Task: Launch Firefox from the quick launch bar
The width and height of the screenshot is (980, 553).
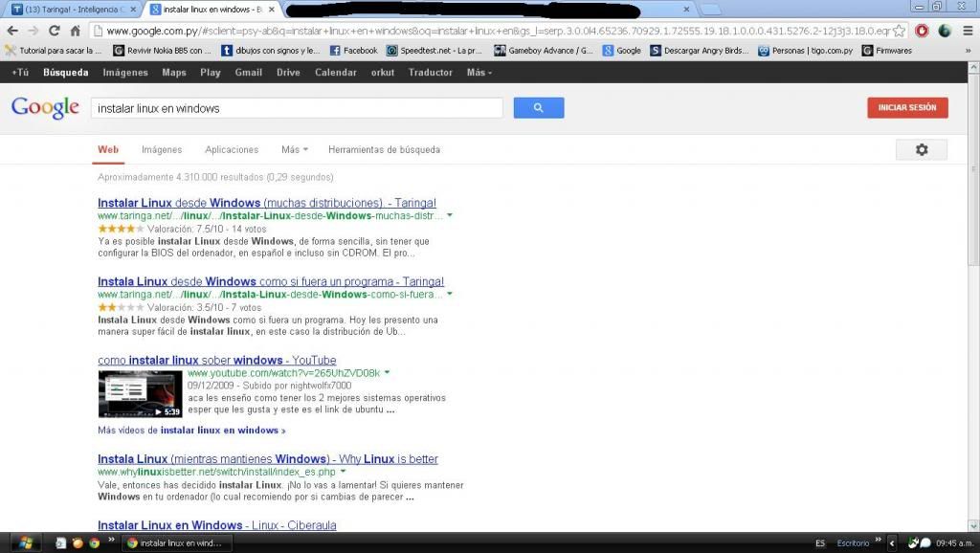Action: (x=78, y=543)
